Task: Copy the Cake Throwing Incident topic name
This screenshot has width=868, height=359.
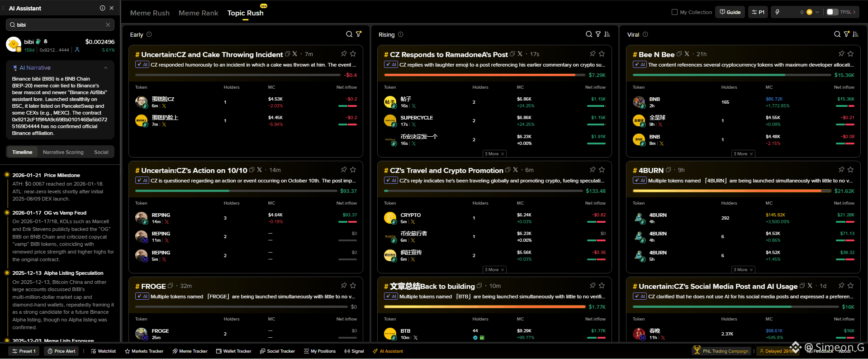Action: 287,54
